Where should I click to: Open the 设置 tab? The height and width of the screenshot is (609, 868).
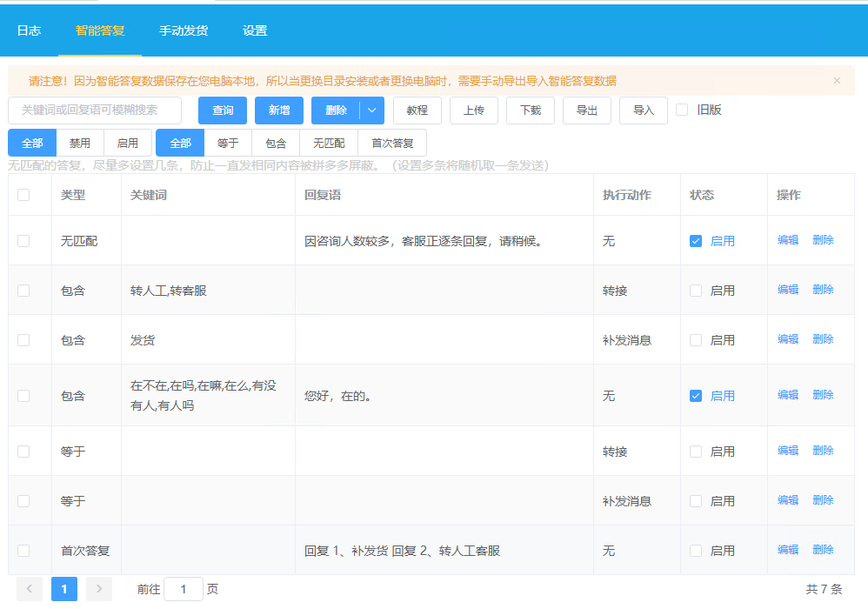click(x=255, y=30)
